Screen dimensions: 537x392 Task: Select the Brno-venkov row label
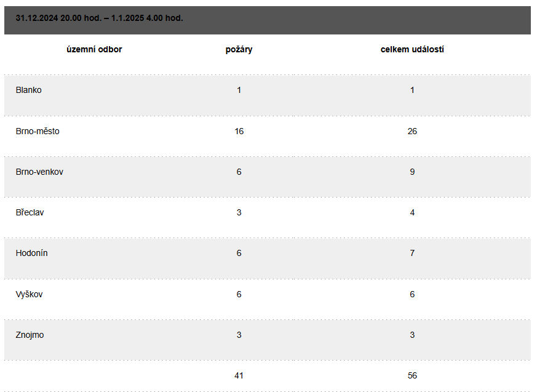(x=39, y=172)
